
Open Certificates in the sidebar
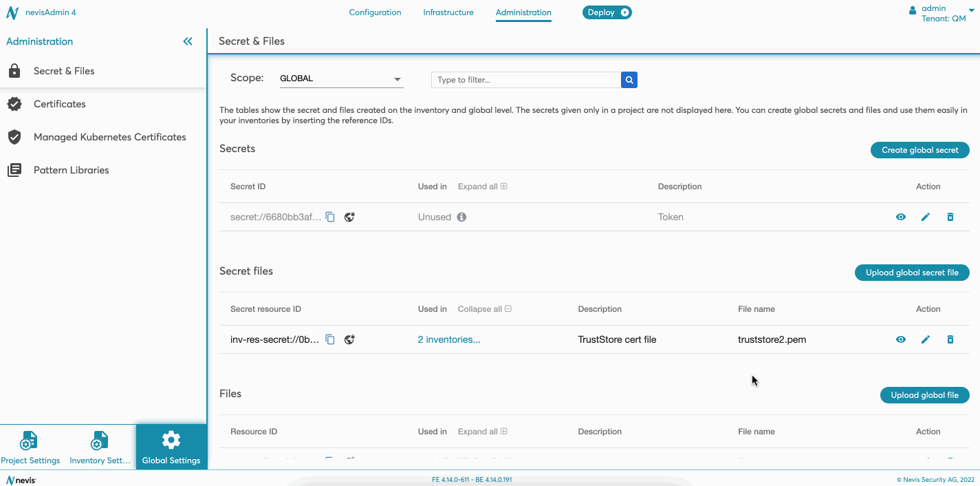click(60, 104)
